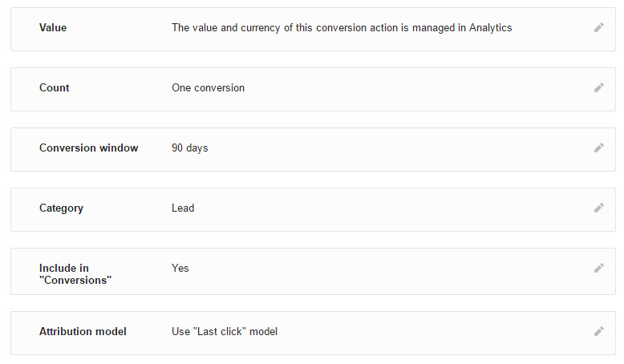The height and width of the screenshot is (364, 624).
Task: Click the Conversion window label
Action: point(89,148)
